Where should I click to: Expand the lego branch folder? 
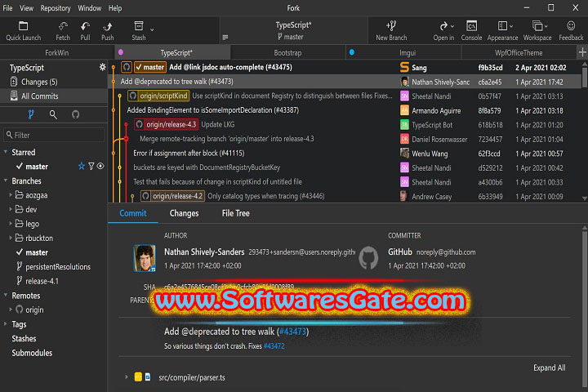11,223
